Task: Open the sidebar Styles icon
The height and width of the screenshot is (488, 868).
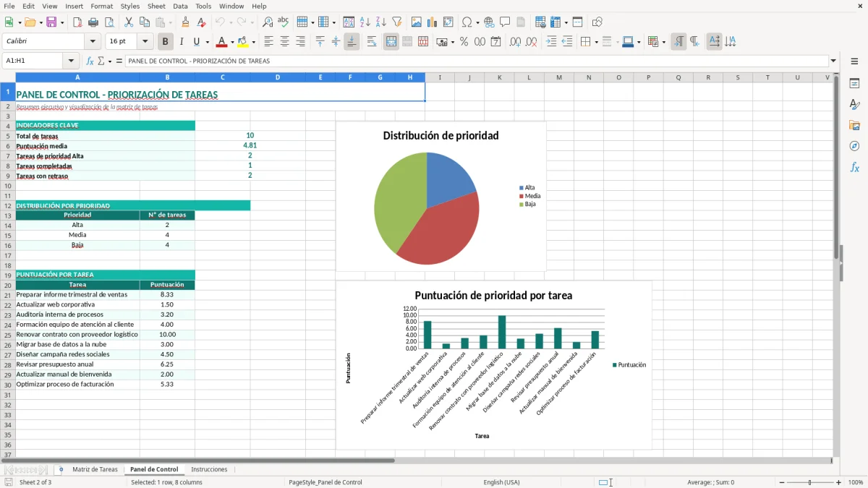Action: (x=854, y=105)
